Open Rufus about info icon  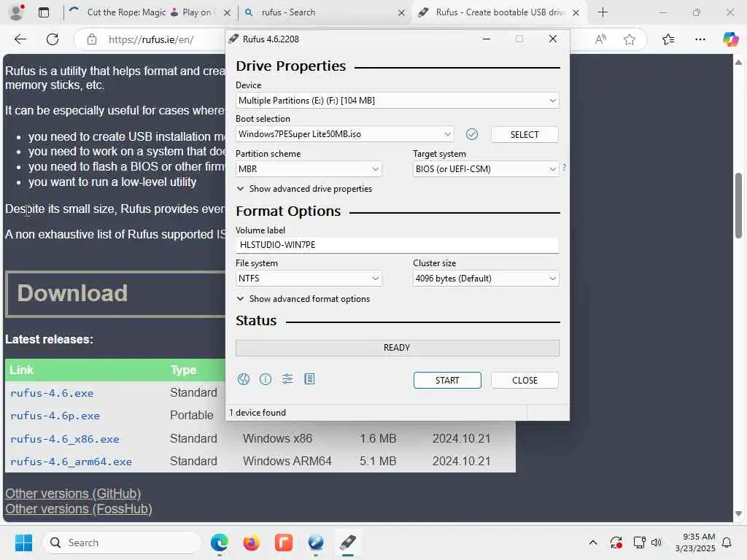pyautogui.click(x=266, y=379)
